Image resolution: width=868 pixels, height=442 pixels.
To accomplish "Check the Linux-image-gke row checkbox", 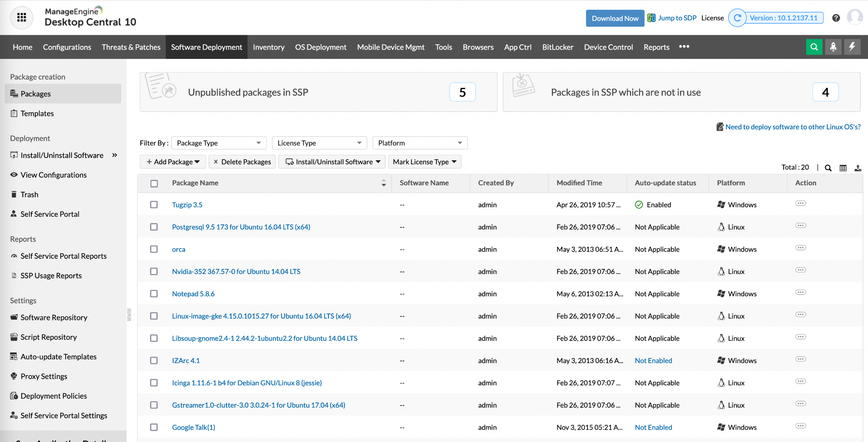I will pos(154,316).
